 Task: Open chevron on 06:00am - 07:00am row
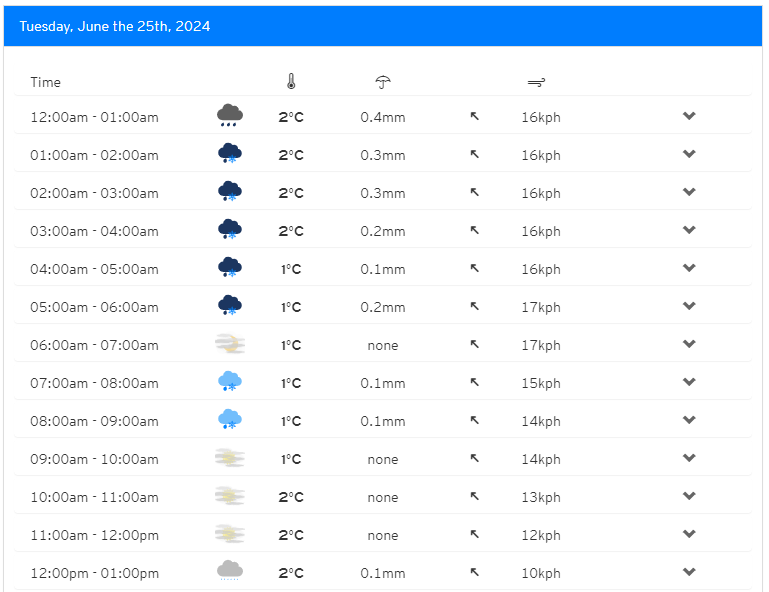(x=689, y=344)
